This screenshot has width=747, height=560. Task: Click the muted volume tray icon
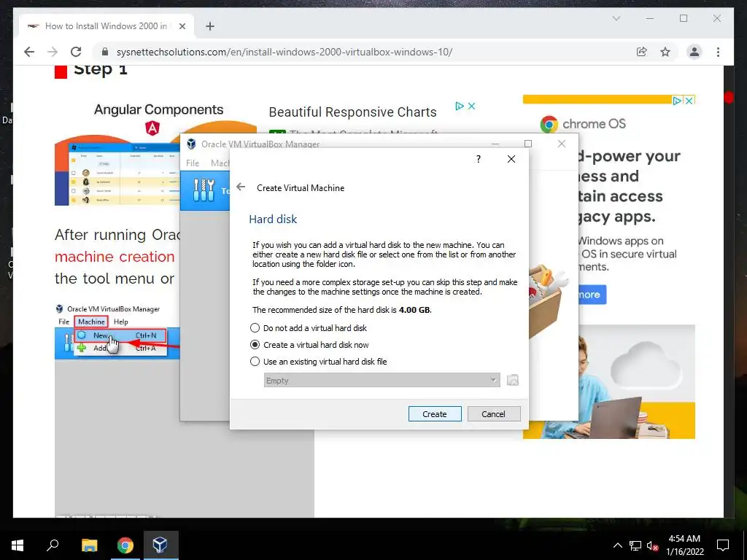coord(652,545)
